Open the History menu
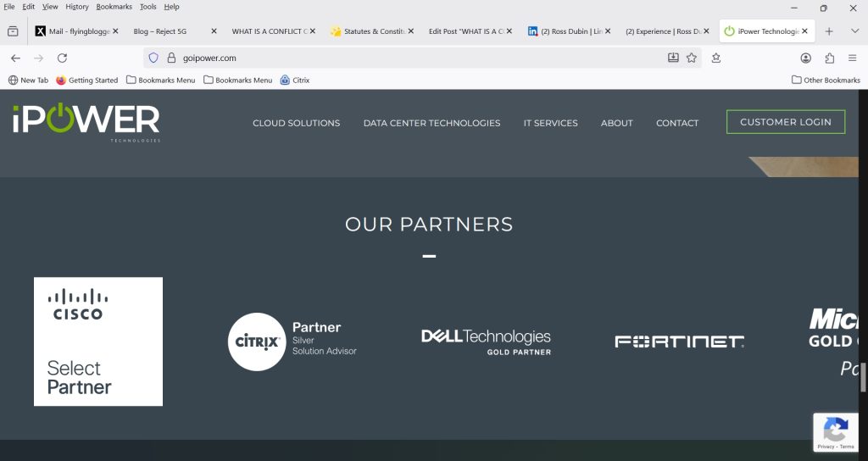The width and height of the screenshot is (868, 461). pos(77,7)
